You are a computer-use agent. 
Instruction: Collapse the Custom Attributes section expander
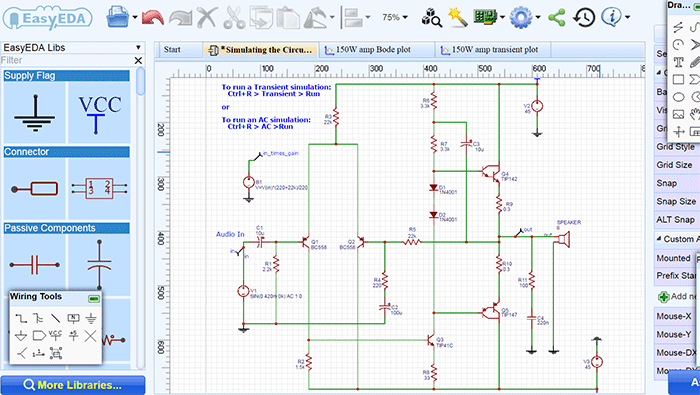pos(659,239)
